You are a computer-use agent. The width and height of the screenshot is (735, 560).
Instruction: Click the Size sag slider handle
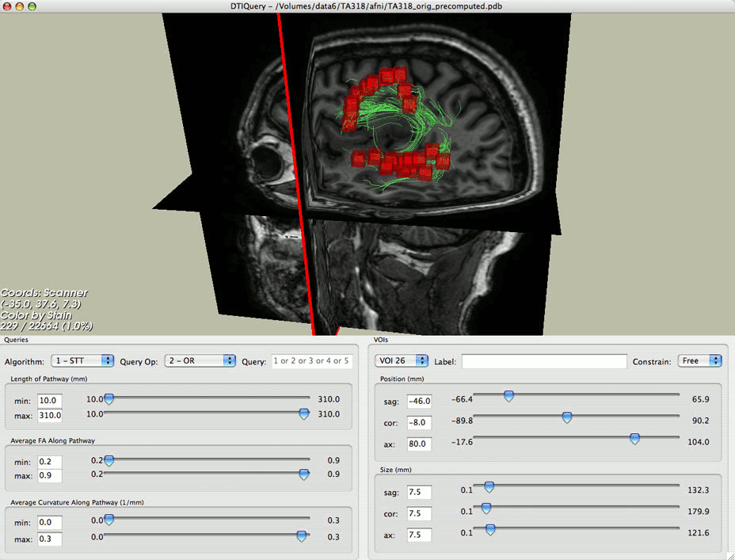pyautogui.click(x=489, y=487)
